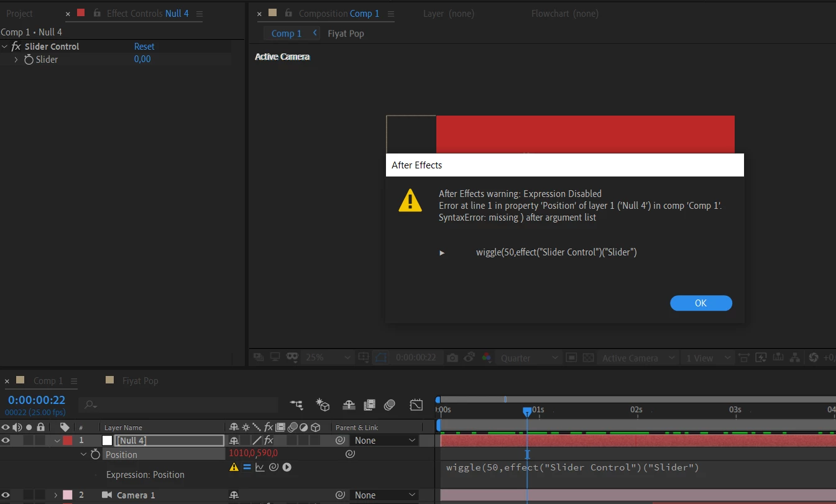Click the Slider stopwatch in Effect Controls

(29, 60)
